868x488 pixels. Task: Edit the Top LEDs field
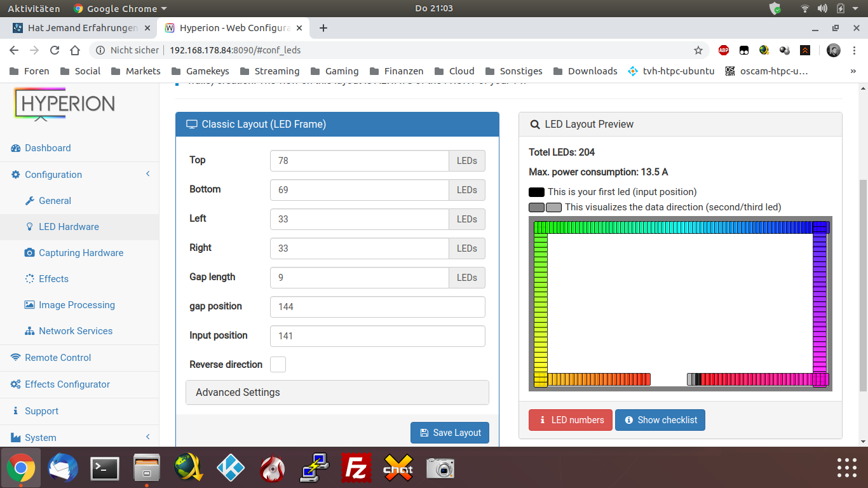pos(360,161)
